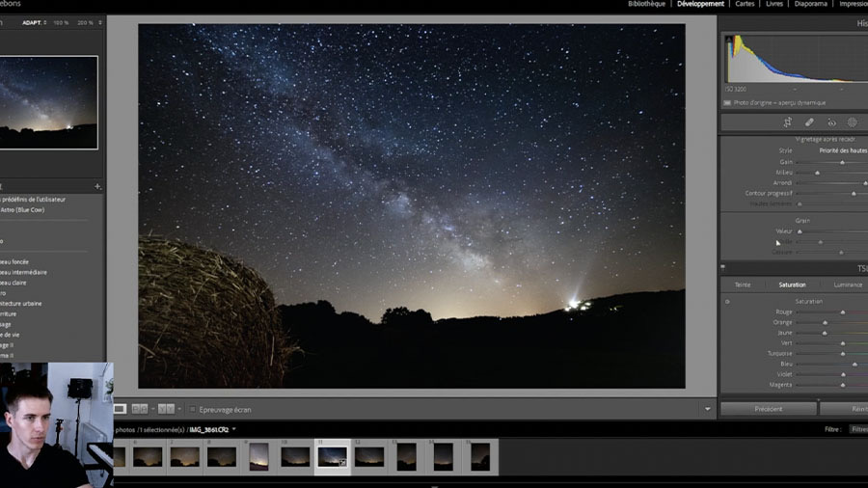This screenshot has width=868, height=488.
Task: Switch to the Livres module
Action: [774, 4]
